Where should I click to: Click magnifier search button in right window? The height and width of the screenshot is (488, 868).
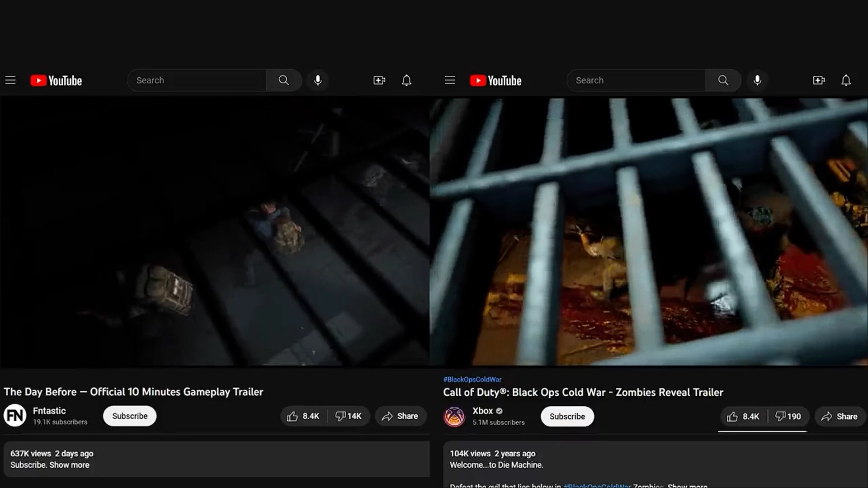[723, 80]
